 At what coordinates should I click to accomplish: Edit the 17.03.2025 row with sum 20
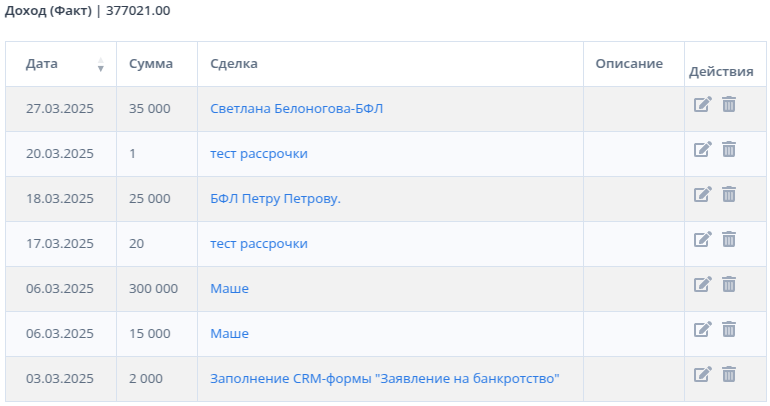pos(702,240)
